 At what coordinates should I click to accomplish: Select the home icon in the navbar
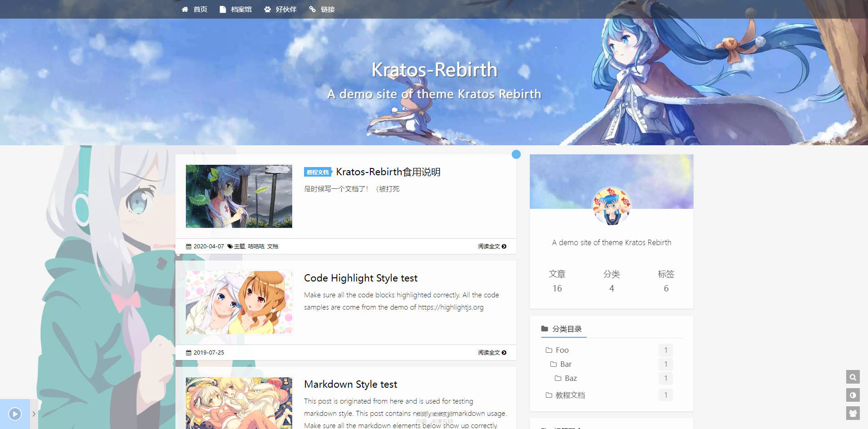coord(185,9)
